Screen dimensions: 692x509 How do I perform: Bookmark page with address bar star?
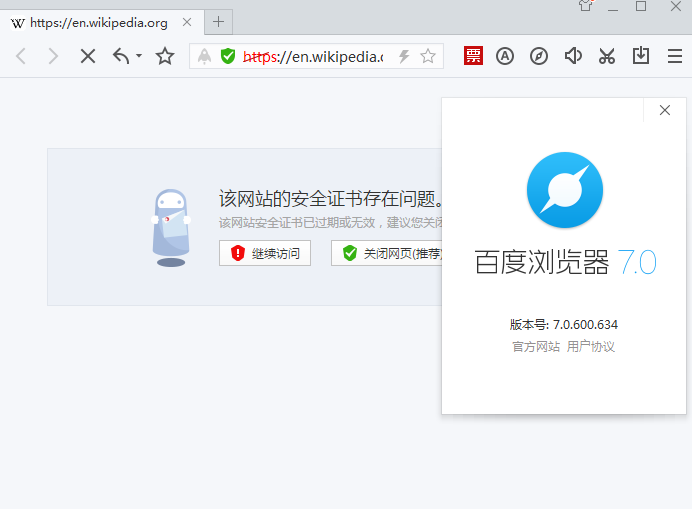[428, 57]
